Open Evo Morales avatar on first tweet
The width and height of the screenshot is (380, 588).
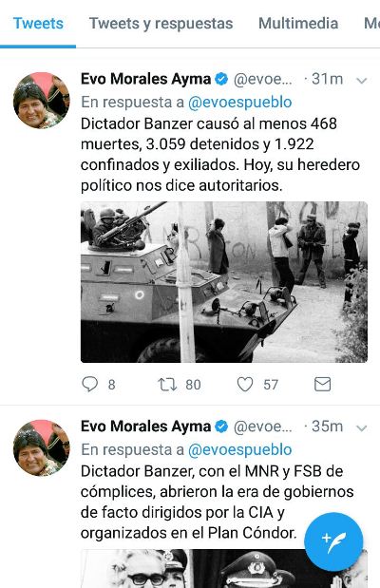tap(41, 101)
